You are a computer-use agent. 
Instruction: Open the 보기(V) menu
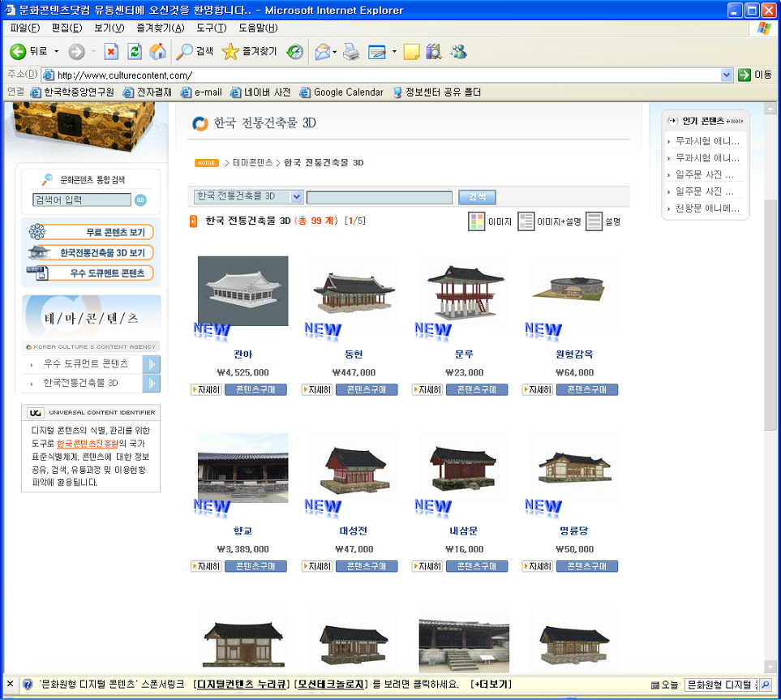[109, 28]
